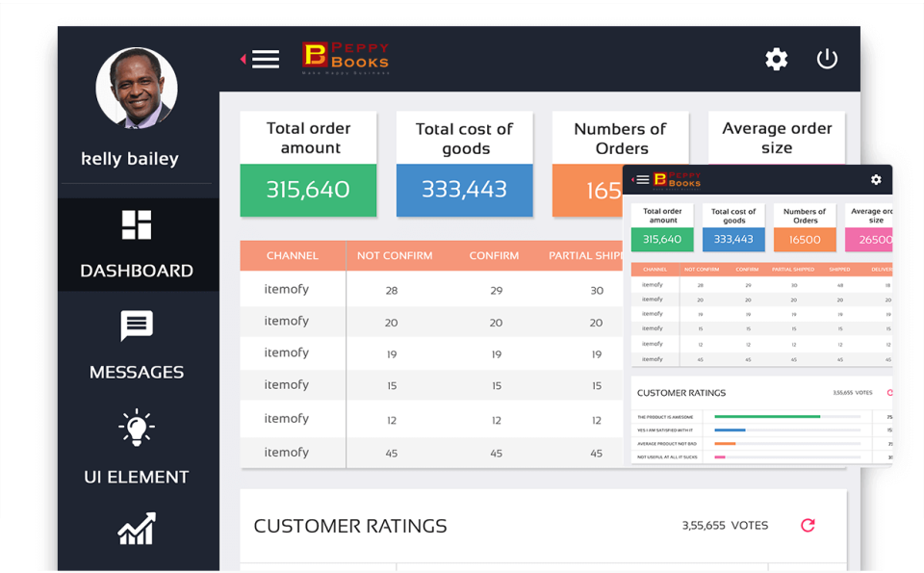Image resolution: width=924 pixels, height=573 pixels.
Task: Toggle hamburger menu in small overlay panel
Action: click(x=642, y=180)
